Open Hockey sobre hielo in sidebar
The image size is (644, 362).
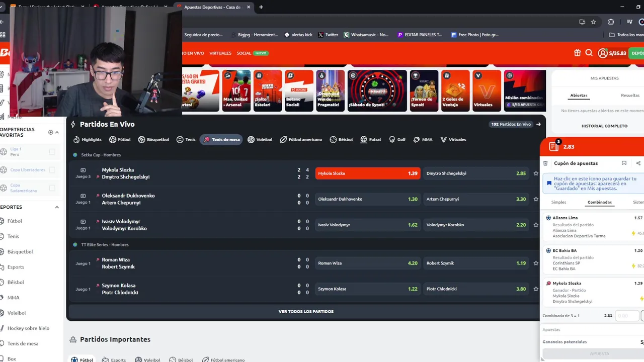point(28,328)
